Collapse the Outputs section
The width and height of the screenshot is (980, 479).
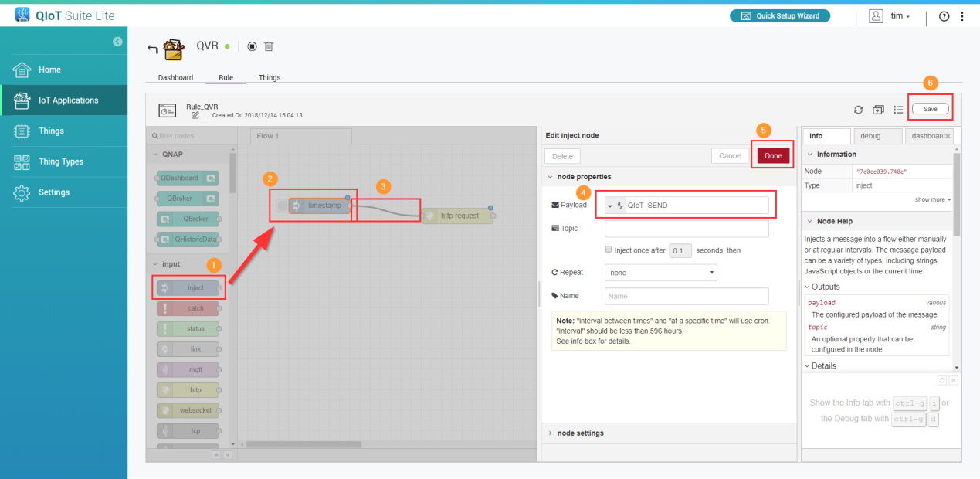(822, 287)
